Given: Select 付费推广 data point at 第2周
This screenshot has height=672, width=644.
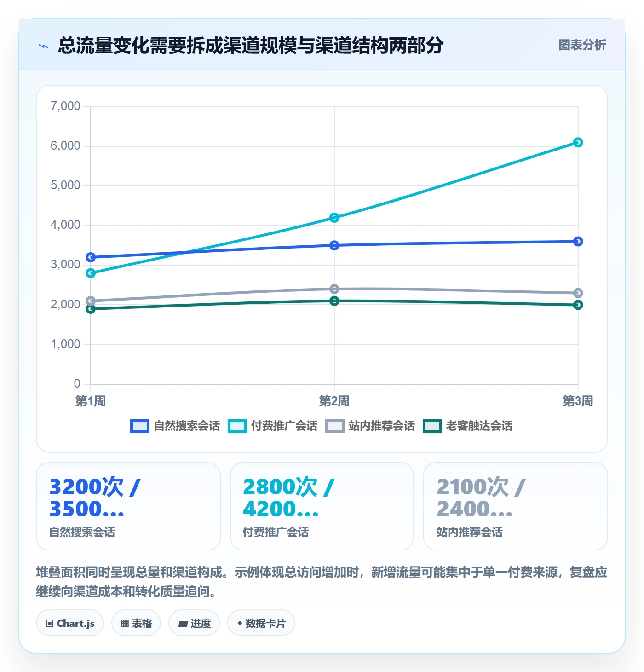Looking at the screenshot, I should pyautogui.click(x=334, y=218).
